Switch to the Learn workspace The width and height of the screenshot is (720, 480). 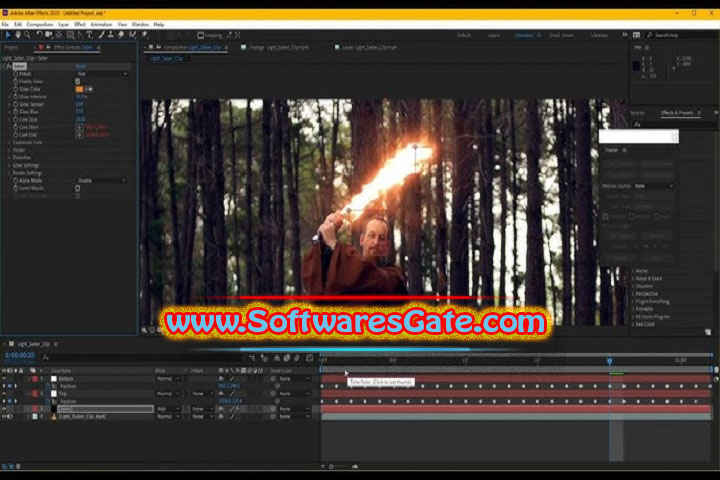[494, 35]
